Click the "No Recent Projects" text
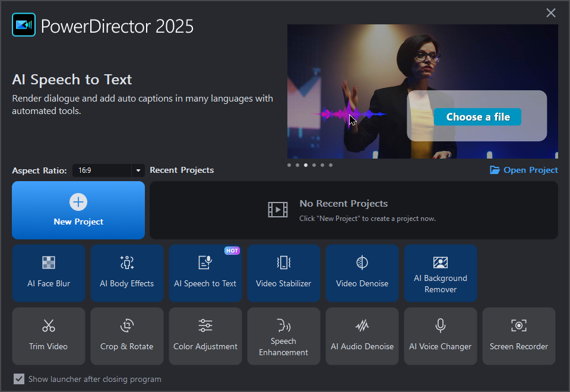This screenshot has width=570, height=392. tap(344, 203)
